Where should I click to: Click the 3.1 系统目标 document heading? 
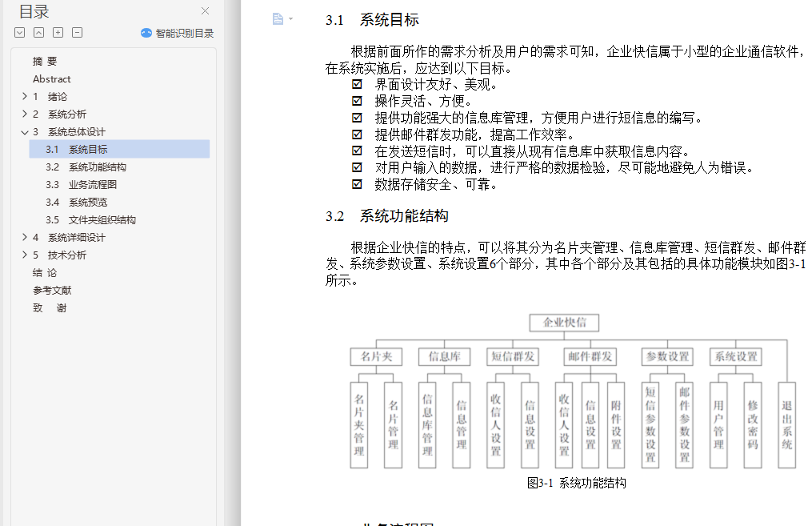(372, 20)
